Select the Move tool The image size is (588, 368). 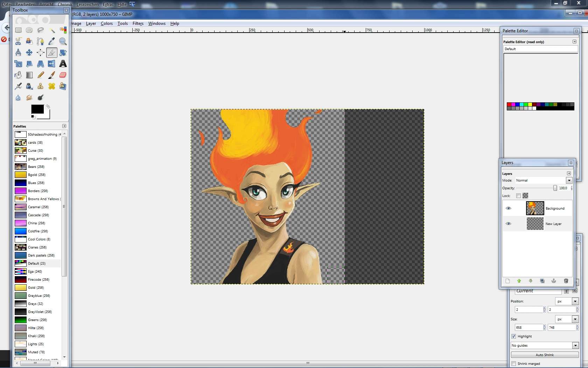29,53
